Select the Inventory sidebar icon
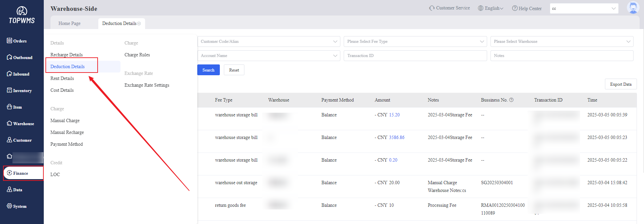The image size is (644, 224). pos(9,90)
